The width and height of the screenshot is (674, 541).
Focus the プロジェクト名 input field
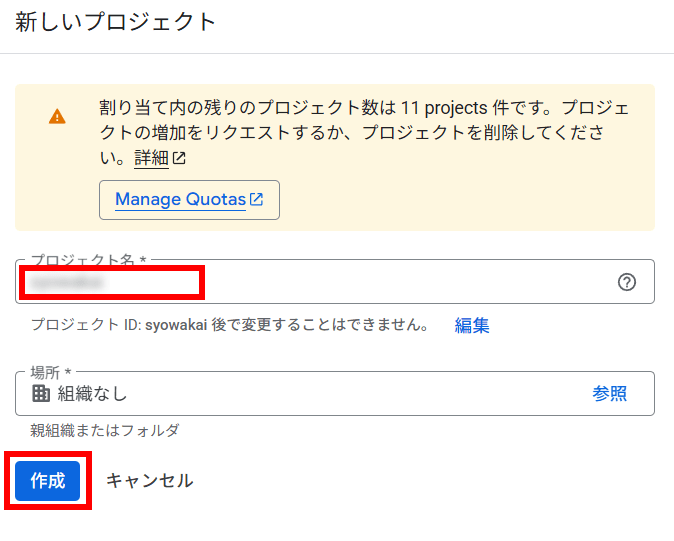[x=335, y=282]
